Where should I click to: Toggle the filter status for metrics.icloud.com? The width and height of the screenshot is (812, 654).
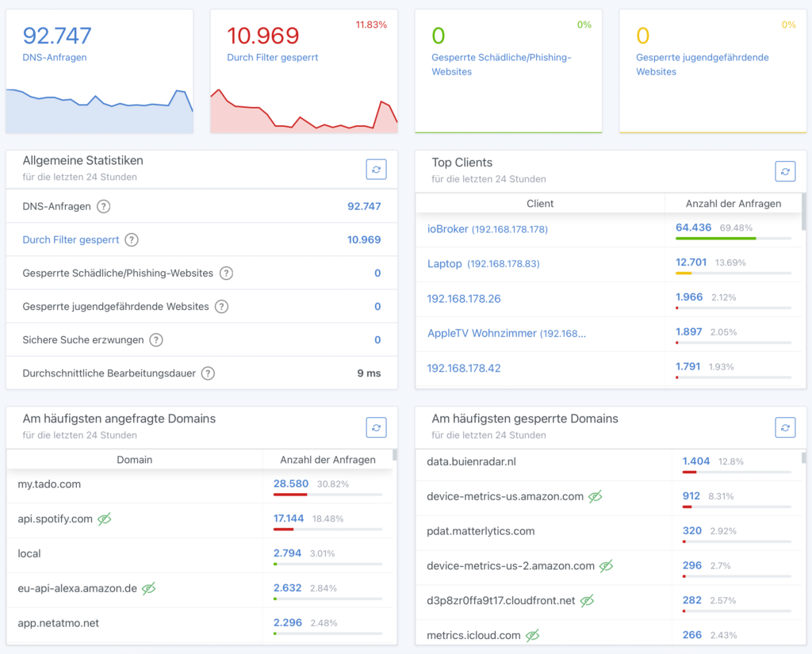(532, 635)
